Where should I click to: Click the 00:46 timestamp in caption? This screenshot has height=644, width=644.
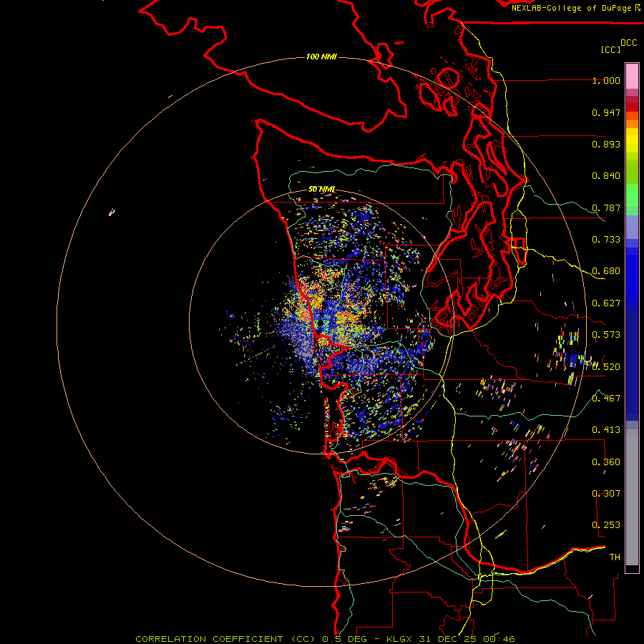tap(497, 639)
